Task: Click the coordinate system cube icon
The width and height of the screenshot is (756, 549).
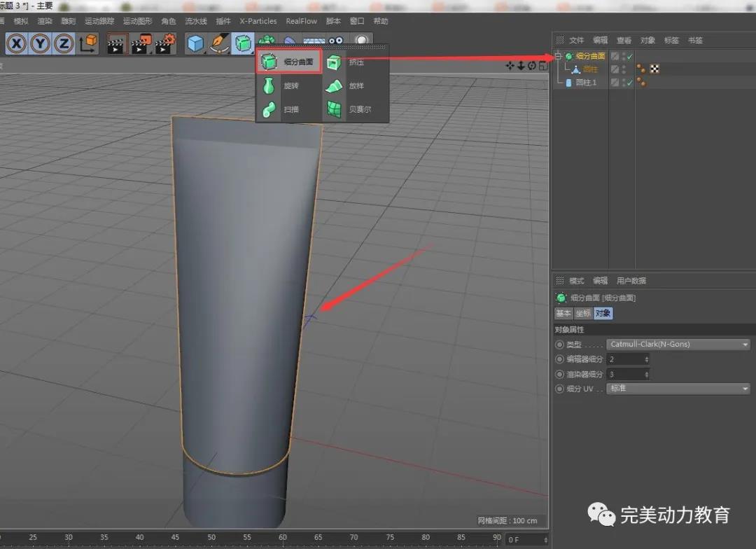Action: [88, 44]
